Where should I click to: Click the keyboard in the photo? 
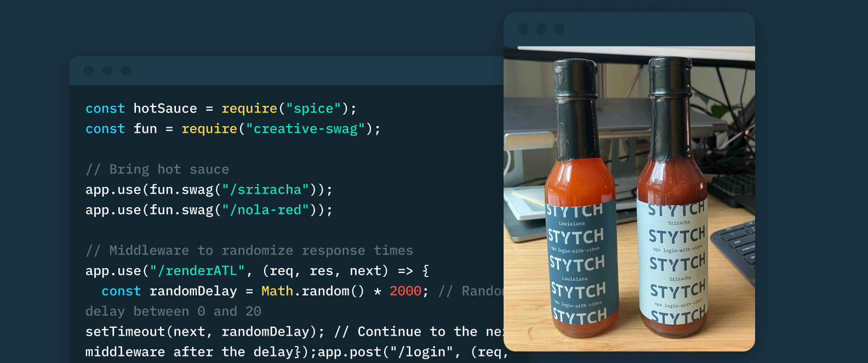click(x=735, y=247)
